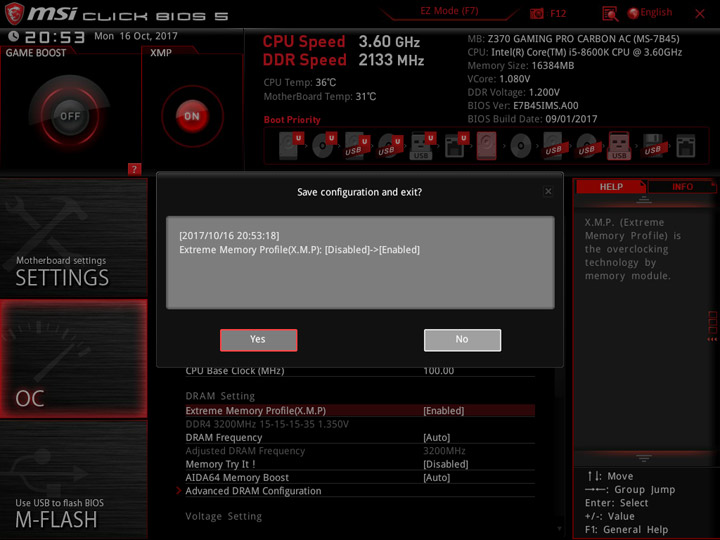The width and height of the screenshot is (720, 540).
Task: Click the UEFI hard disk boot device icon
Action: 291,146
